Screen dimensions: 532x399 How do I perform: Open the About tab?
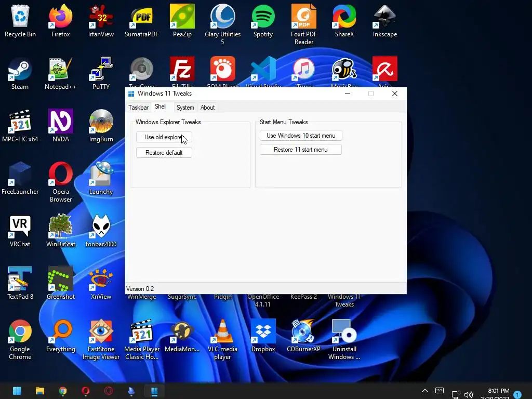coord(207,108)
